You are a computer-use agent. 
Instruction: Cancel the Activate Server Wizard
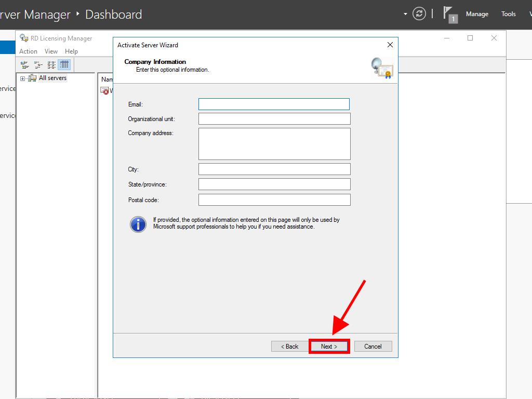coord(373,347)
